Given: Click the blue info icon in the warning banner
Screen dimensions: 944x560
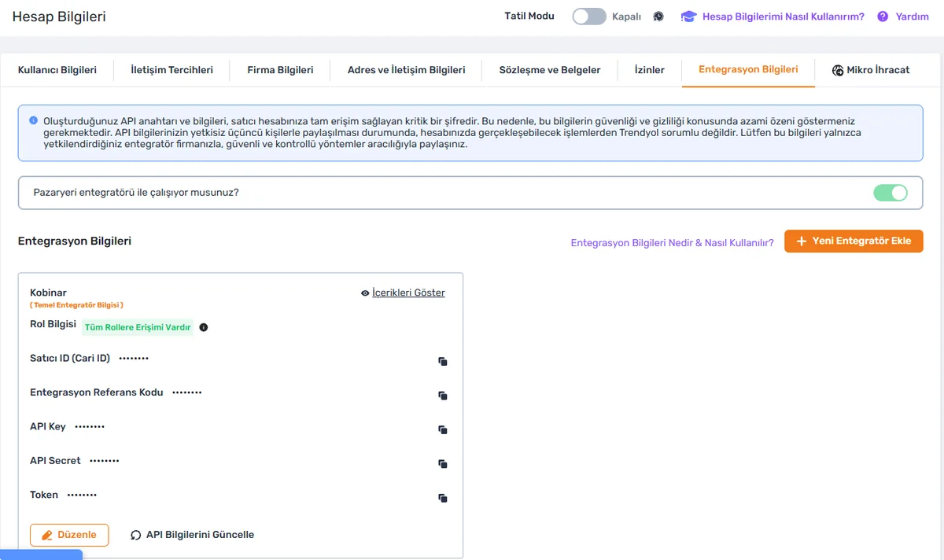Looking at the screenshot, I should pos(33,121).
